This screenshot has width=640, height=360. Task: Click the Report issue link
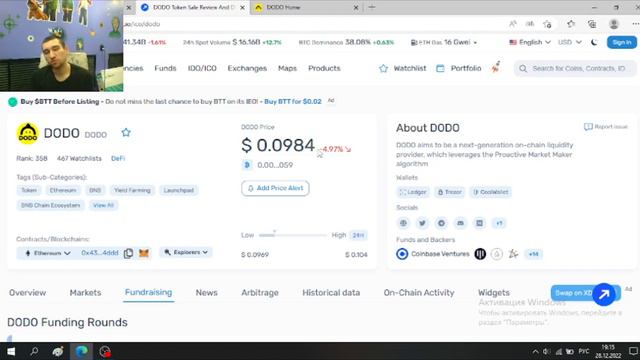coord(606,127)
